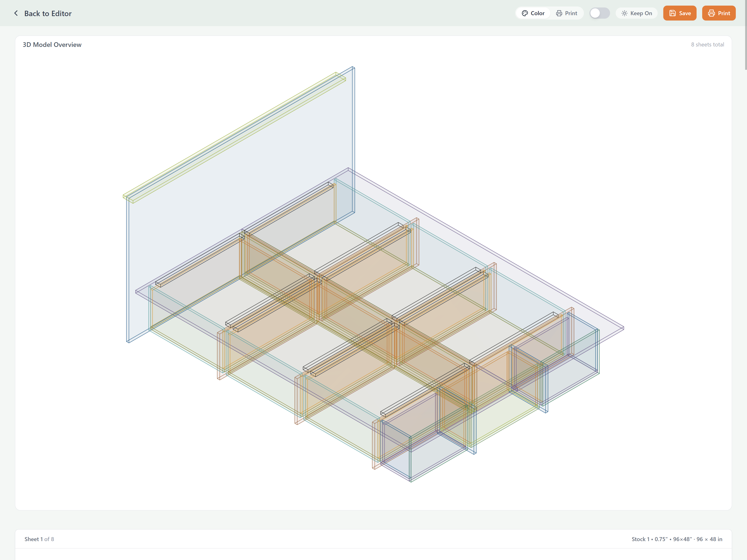Toggle the switch in the top toolbar

click(599, 13)
